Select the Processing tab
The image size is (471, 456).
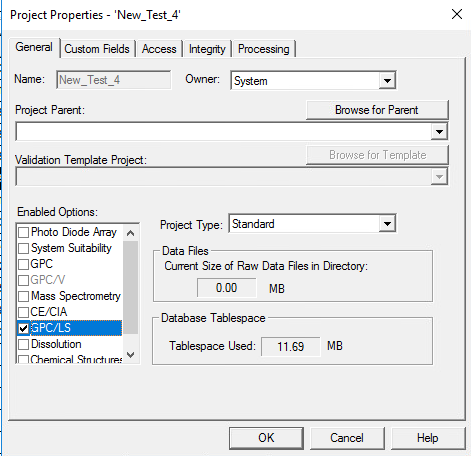(264, 49)
